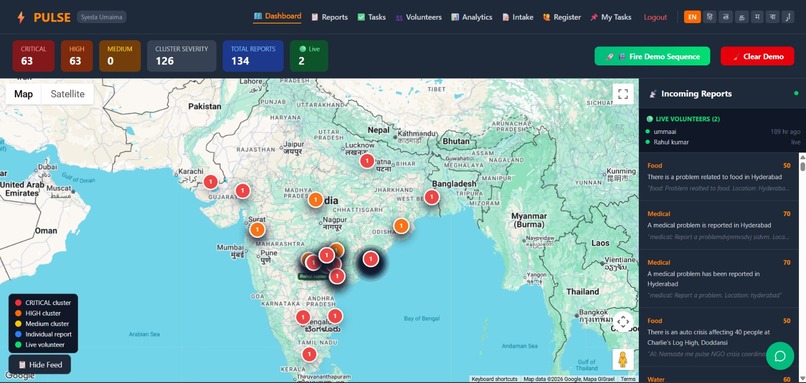Viewport: 806px width, 383px height.
Task: Switch language to Tamil (த)
Action: pos(741,17)
